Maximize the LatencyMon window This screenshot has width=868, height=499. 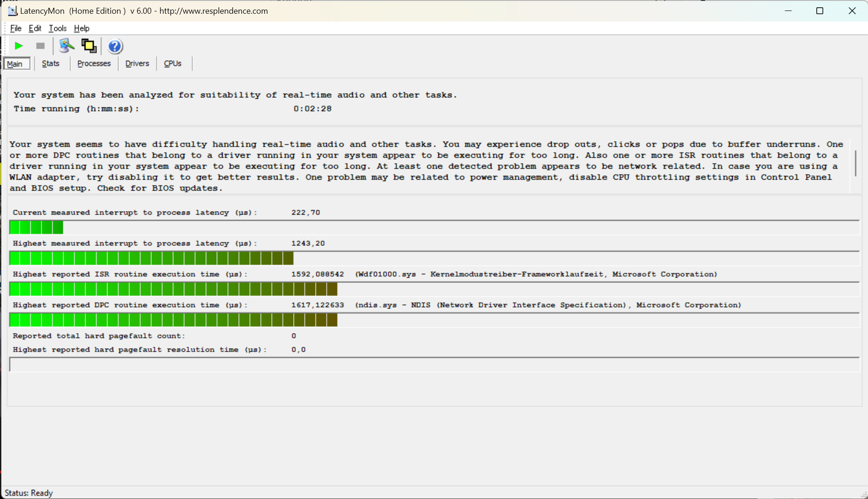pos(820,11)
